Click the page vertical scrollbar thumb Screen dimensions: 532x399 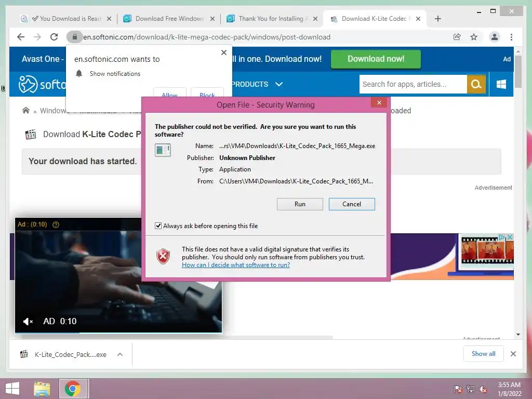pyautogui.click(x=518, y=72)
